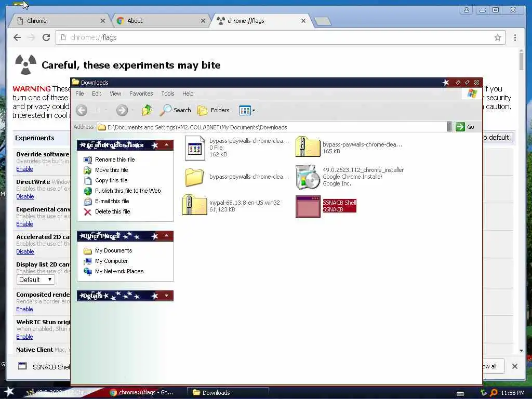Toggle the Folders pane button
Image resolution: width=532 pixels, height=399 pixels.
pos(214,110)
